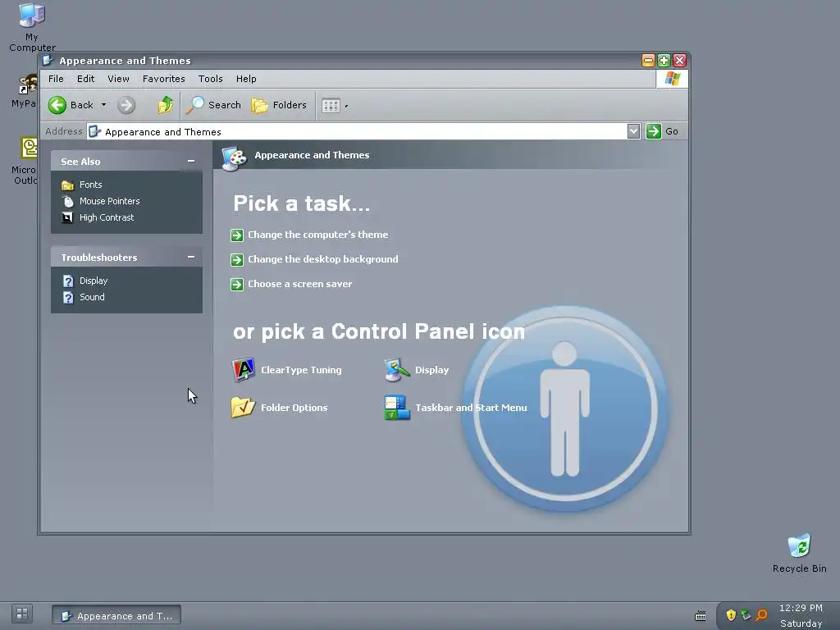Click the window title bar icon
Screen dimensions: 840x630
48,60
